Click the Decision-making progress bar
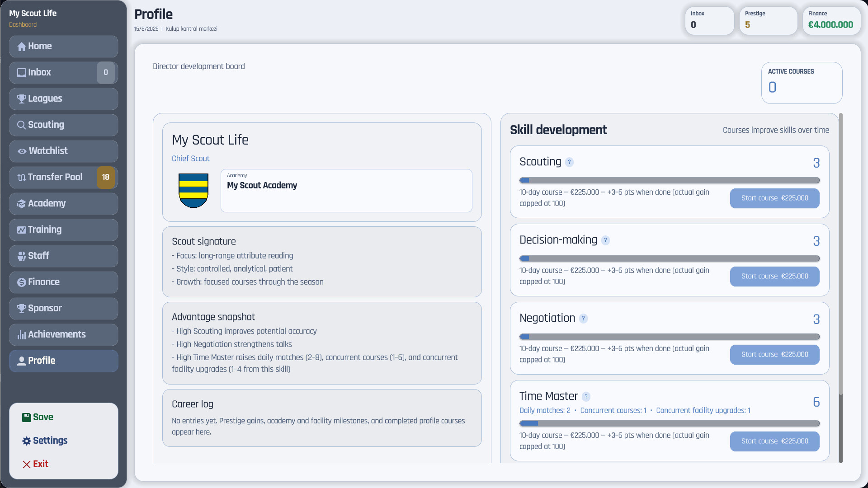Image resolution: width=868 pixels, height=488 pixels. click(669, 259)
